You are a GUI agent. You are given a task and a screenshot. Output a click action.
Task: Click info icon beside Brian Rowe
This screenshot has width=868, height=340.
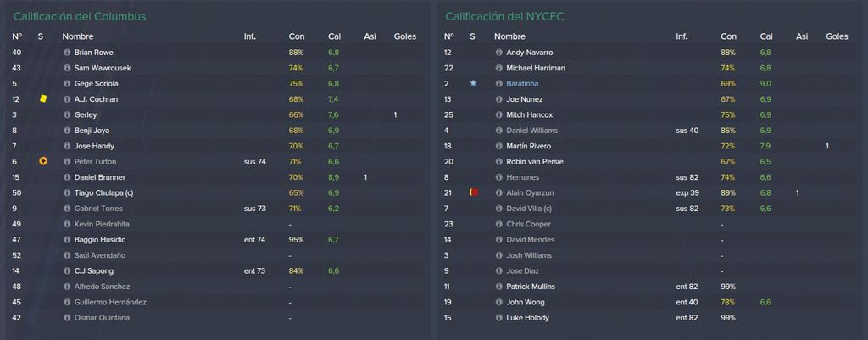67,53
